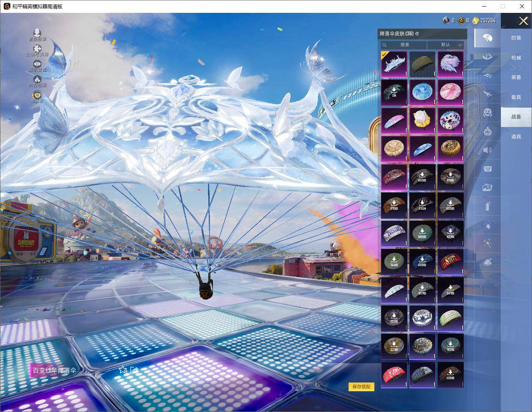Favorite the parachute with the star icon

(x=123, y=370)
